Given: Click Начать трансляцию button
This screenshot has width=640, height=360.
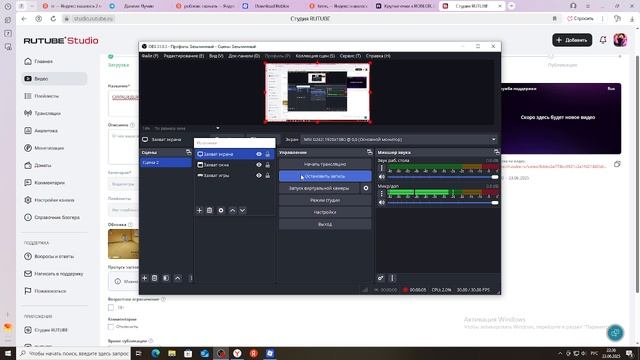Looking at the screenshot, I should click(325, 164).
